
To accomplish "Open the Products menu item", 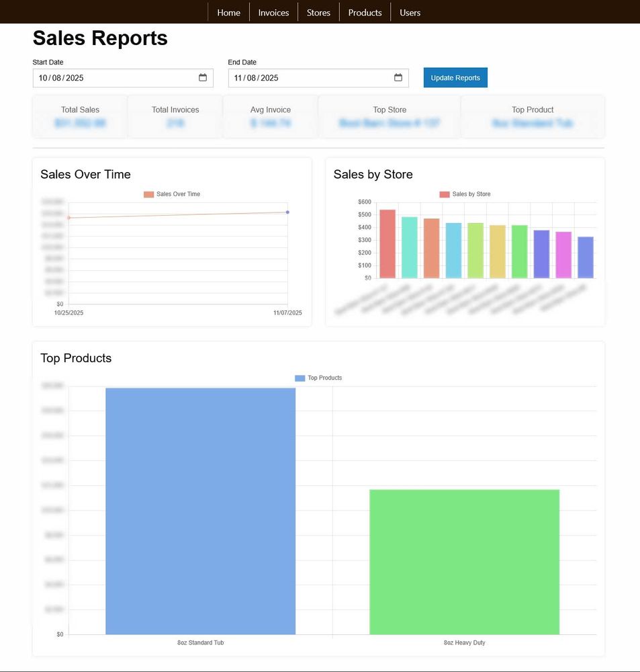I will [x=365, y=12].
